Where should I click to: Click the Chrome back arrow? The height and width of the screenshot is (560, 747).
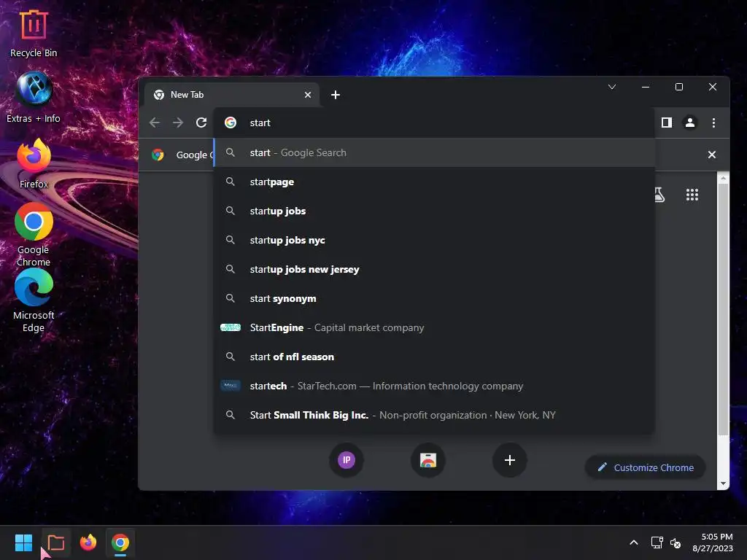155,122
